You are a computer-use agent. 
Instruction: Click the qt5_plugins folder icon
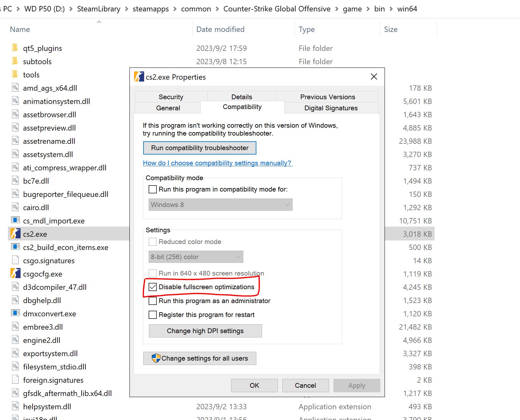(15, 48)
